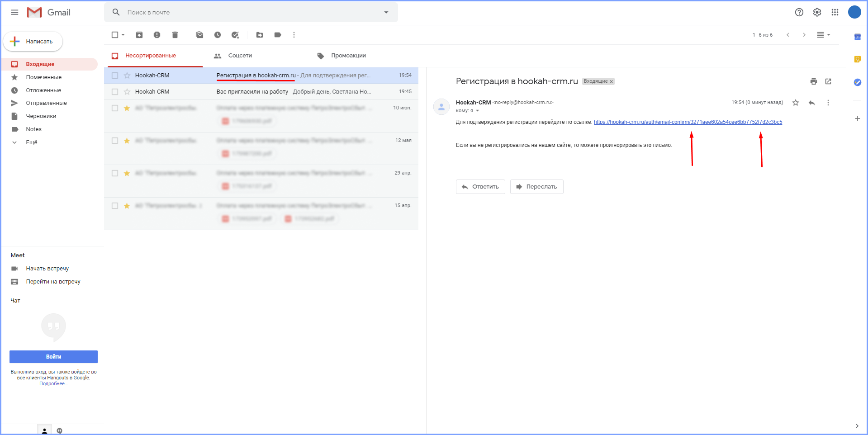The image size is (868, 435).
Task: Click the Labels tag icon
Action: pyautogui.click(x=278, y=35)
